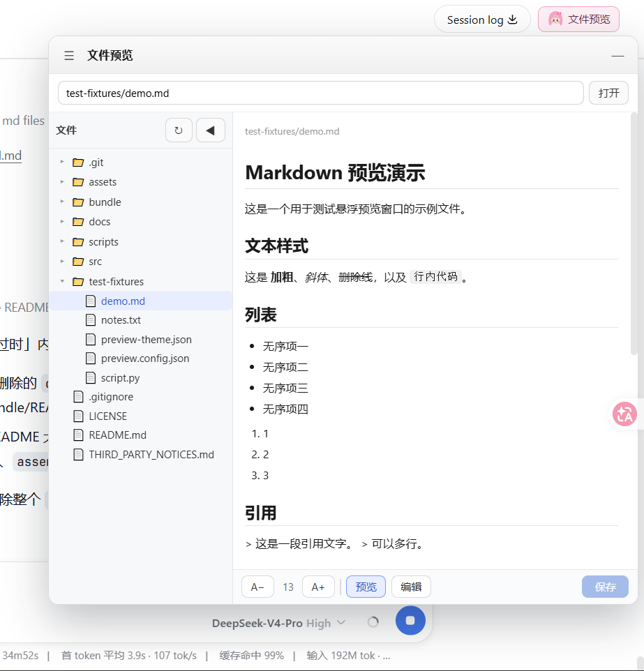Click the heading Markdown 预览演示
Screen dimensions: 644x671
(x=336, y=172)
